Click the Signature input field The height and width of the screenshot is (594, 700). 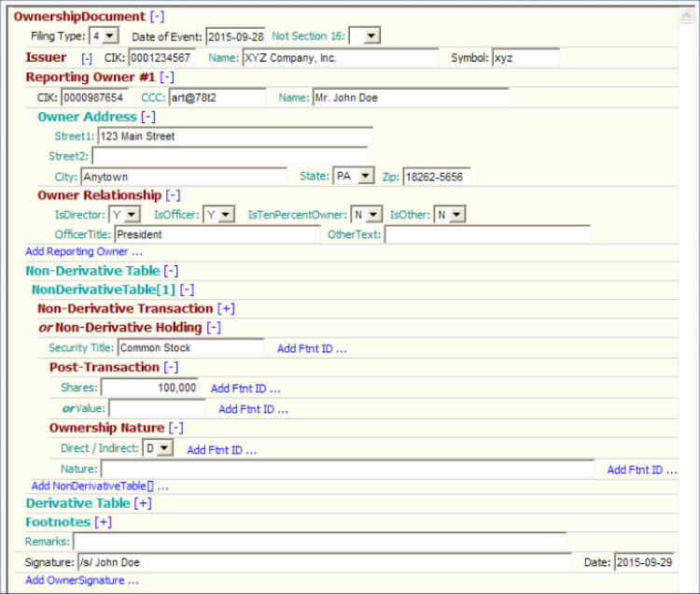pyautogui.click(x=325, y=562)
